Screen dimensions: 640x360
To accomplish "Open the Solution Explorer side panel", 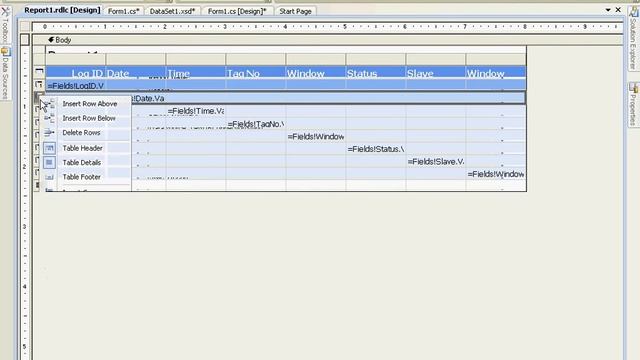I will point(633,39).
